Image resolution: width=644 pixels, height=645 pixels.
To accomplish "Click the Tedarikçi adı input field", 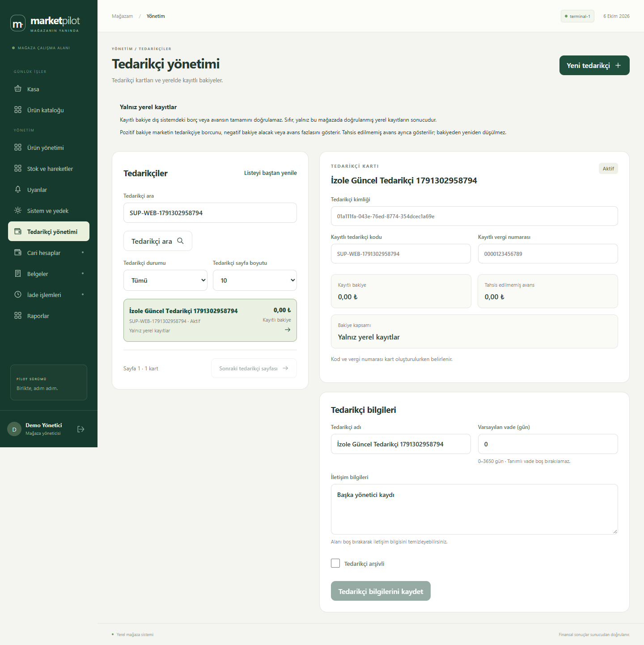I will click(x=401, y=444).
